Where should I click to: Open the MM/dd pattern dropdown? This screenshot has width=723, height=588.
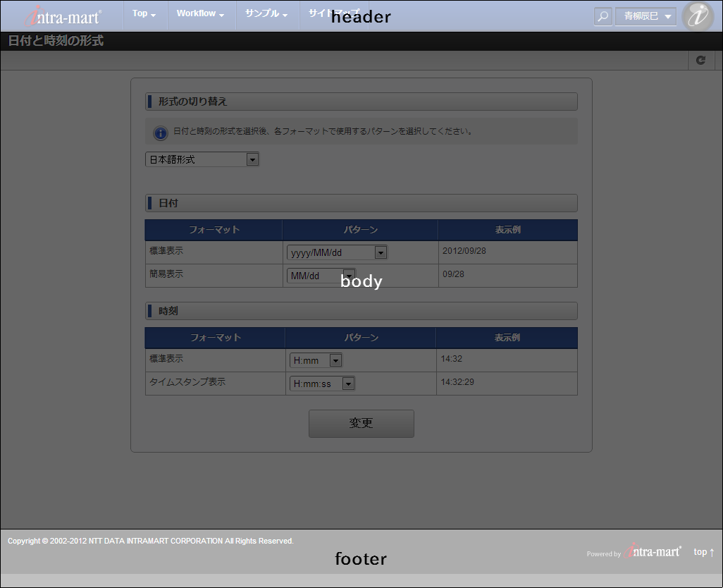point(321,276)
